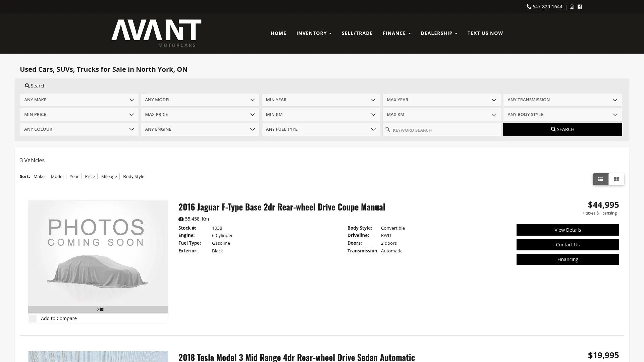Click the '3 Vehicles' count text

(32, 160)
